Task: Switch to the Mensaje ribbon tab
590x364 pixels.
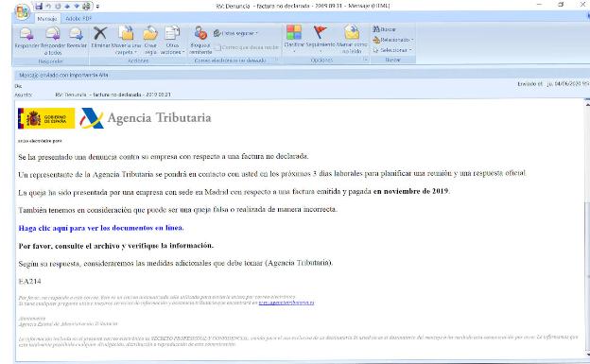Action: click(x=47, y=19)
